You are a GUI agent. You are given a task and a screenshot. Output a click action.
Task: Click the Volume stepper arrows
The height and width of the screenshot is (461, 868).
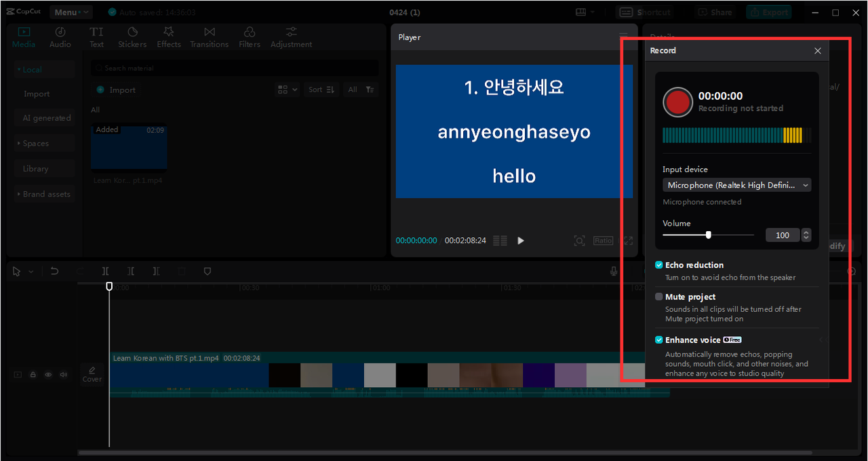click(x=806, y=235)
